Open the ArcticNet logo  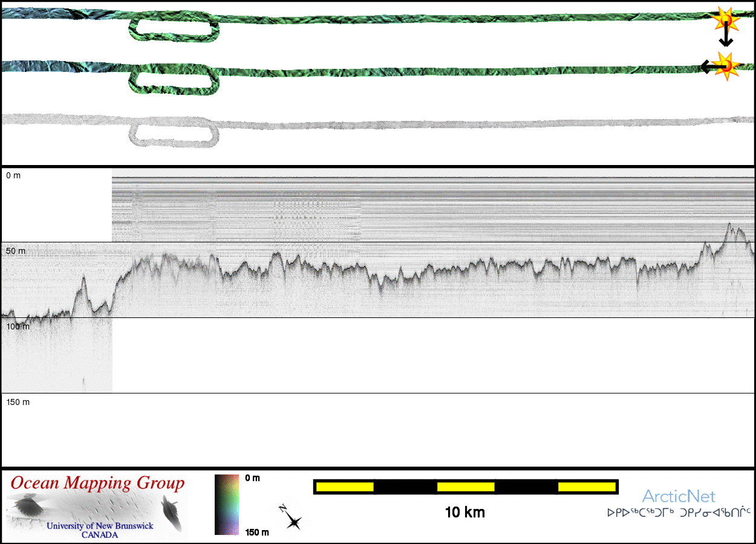[679, 497]
